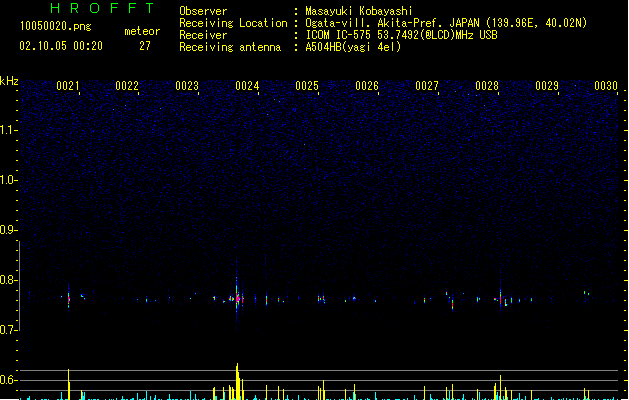Viewport: 629px width, 400px height.
Task: Click the 0.9 kHz axis label
Action: pyautogui.click(x=8, y=230)
